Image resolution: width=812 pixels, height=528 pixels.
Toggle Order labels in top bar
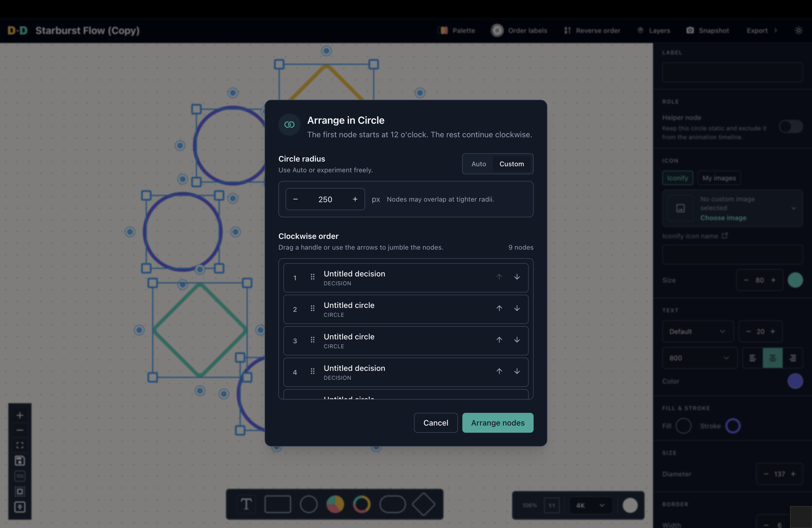(519, 31)
